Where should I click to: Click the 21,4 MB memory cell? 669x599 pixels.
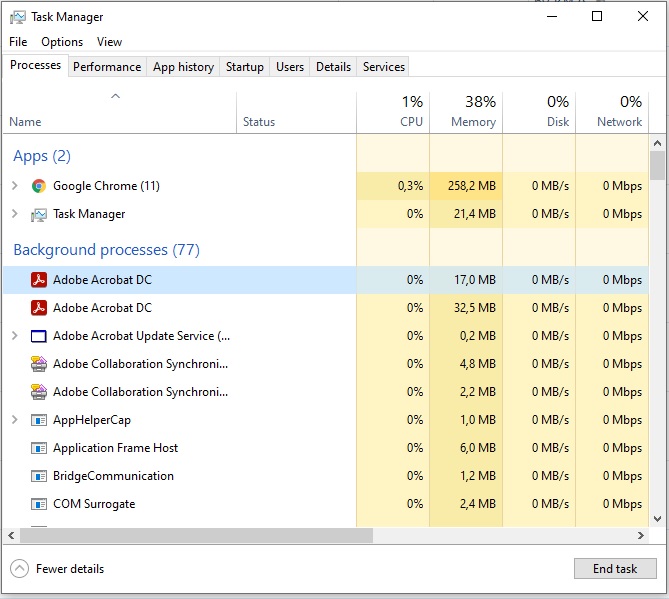click(466, 214)
